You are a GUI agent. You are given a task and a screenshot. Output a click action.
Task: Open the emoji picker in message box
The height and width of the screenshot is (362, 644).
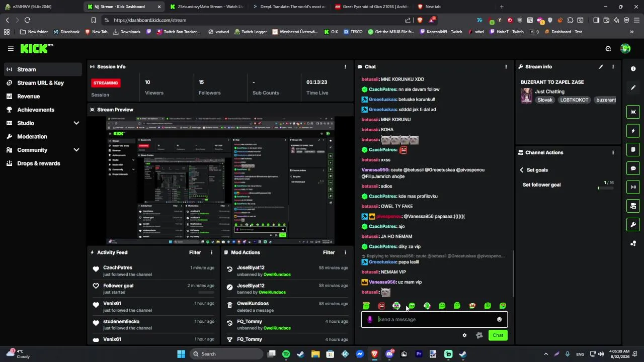pyautogui.click(x=499, y=319)
